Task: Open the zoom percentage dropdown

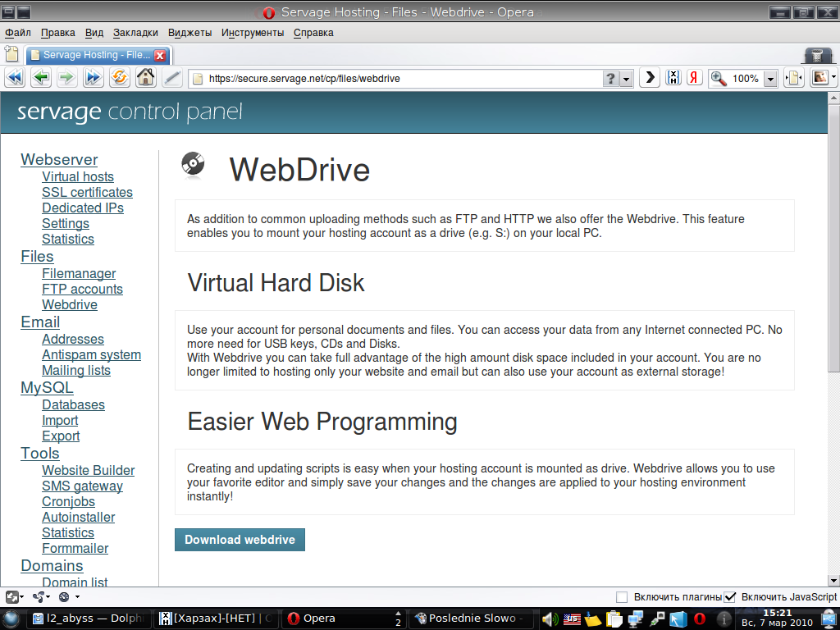Action: point(770,80)
